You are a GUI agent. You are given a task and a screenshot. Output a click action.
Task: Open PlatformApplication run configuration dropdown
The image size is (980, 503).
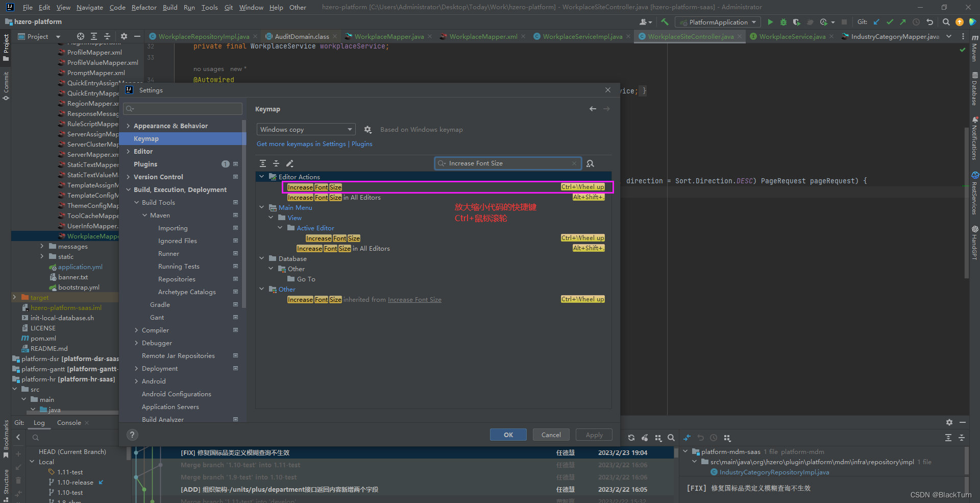[718, 22]
